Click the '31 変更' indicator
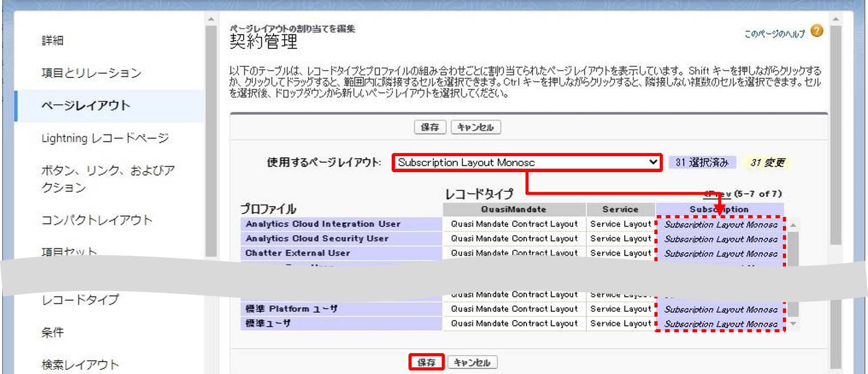This screenshot has height=374, width=868. 767,162
